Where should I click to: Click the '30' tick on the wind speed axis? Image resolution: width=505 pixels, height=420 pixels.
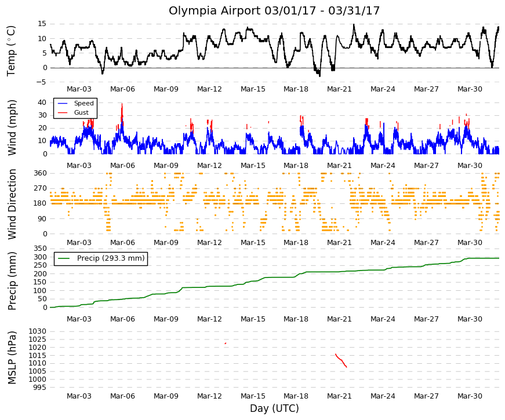42,115
